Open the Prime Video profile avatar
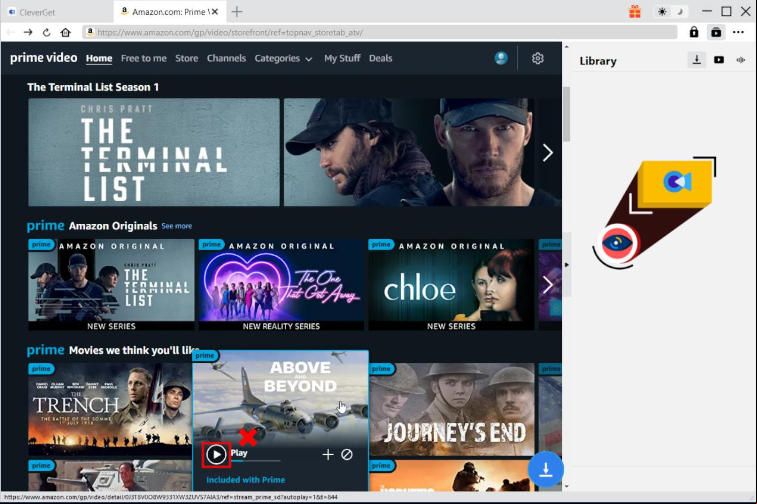 coord(501,58)
